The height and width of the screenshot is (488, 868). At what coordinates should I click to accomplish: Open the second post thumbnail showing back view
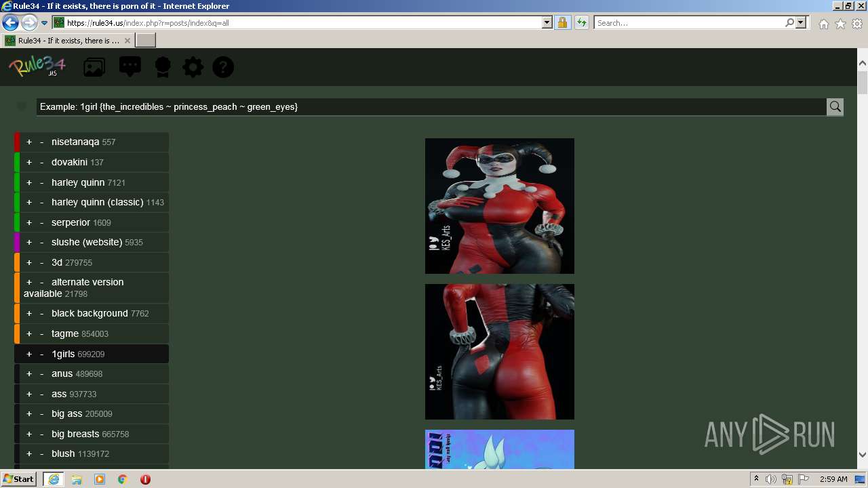(x=500, y=352)
